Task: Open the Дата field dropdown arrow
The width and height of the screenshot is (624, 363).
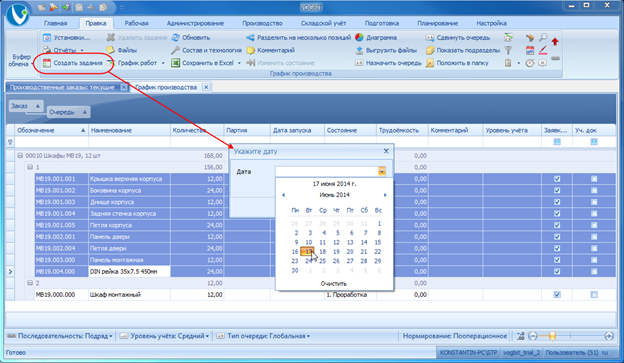Action: [382, 172]
